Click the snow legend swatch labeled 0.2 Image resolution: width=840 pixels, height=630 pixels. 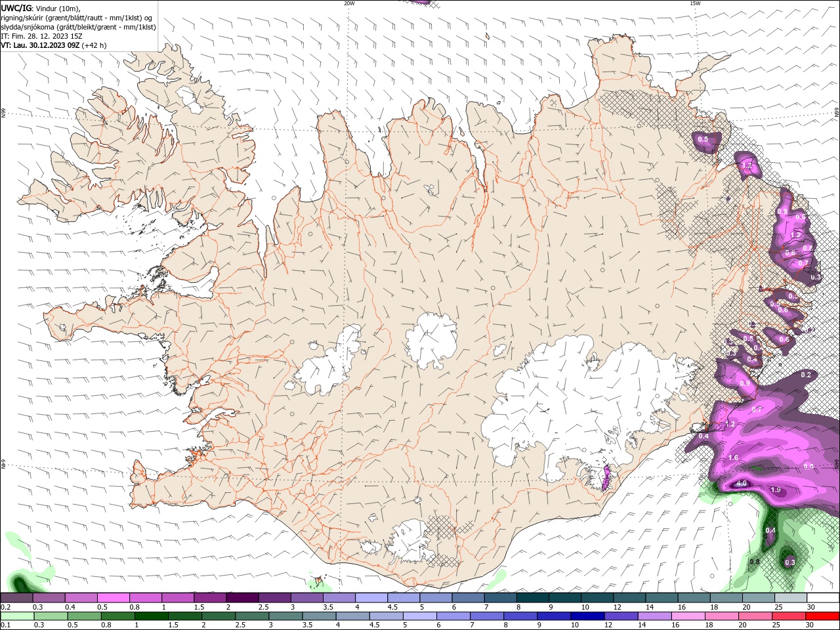tap(16, 598)
